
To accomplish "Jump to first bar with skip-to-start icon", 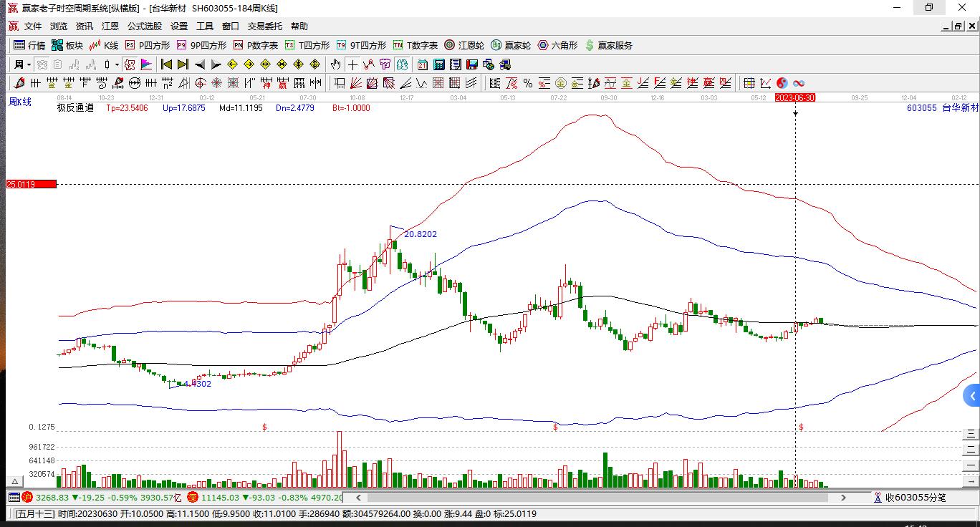I will (166, 64).
